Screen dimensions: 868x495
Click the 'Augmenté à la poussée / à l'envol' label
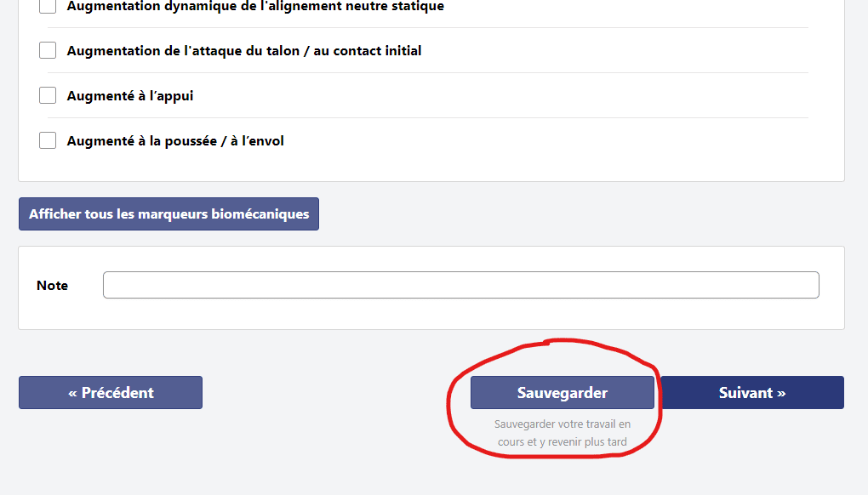pos(175,140)
